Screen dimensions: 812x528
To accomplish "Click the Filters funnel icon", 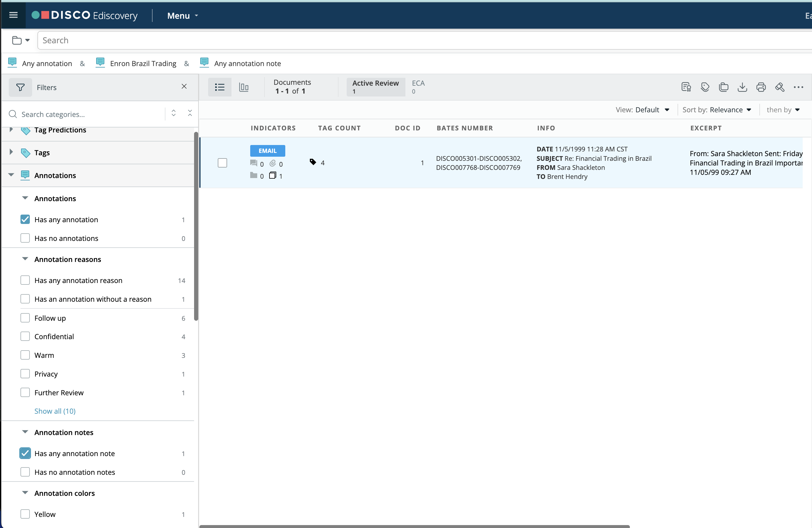I will pos(20,87).
